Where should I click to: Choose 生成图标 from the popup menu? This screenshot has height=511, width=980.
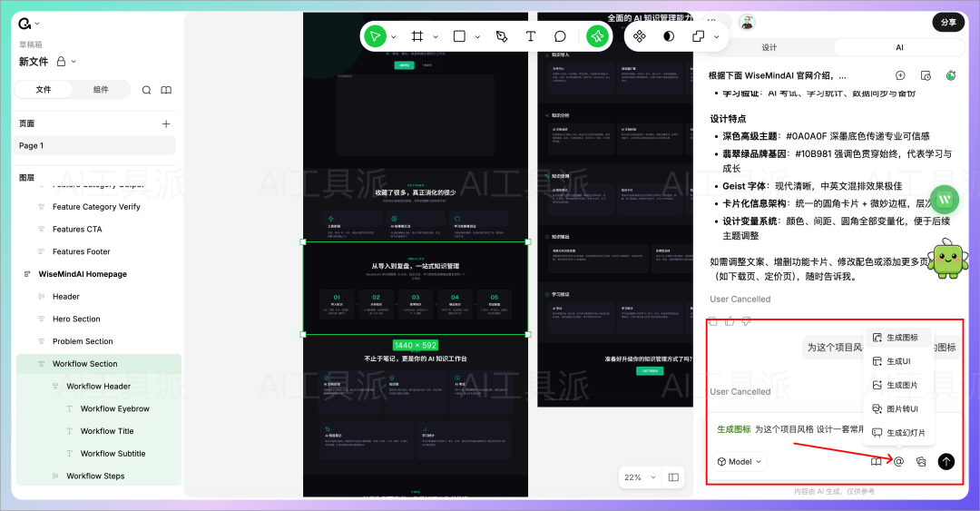click(898, 337)
